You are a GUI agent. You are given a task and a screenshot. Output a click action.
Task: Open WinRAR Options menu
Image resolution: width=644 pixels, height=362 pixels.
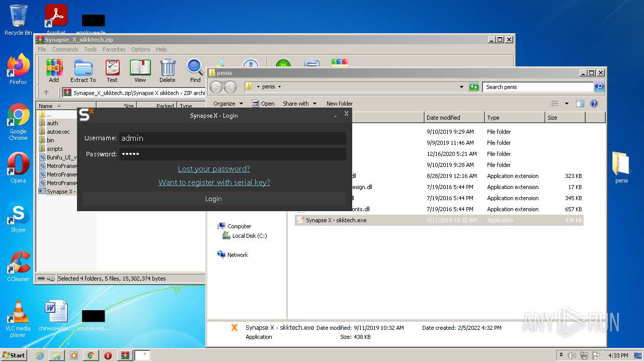141,49
